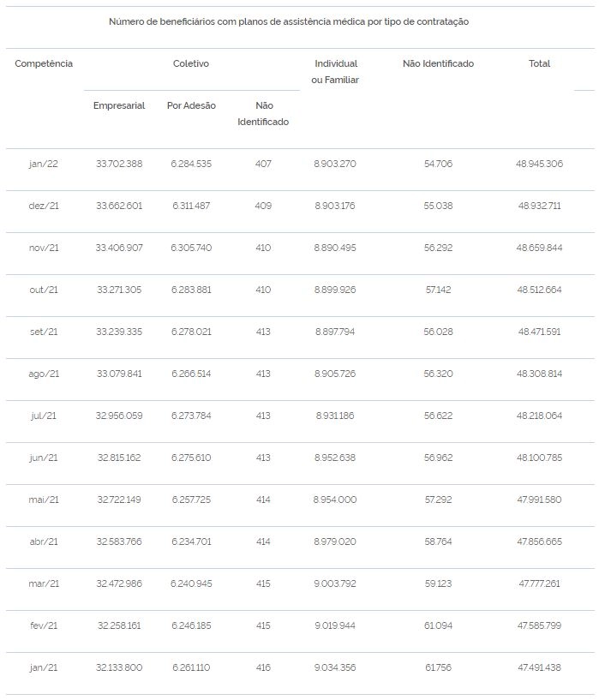Select the set/21 row label
The height and width of the screenshot is (700, 605).
pyautogui.click(x=44, y=332)
